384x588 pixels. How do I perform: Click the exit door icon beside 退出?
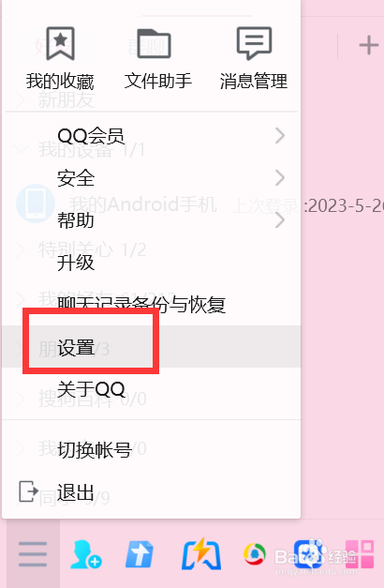coord(28,490)
